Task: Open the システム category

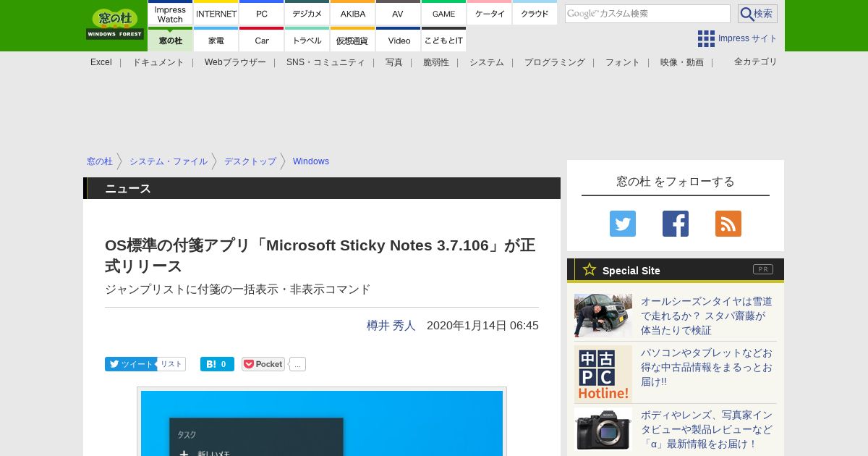Action: 487,62
